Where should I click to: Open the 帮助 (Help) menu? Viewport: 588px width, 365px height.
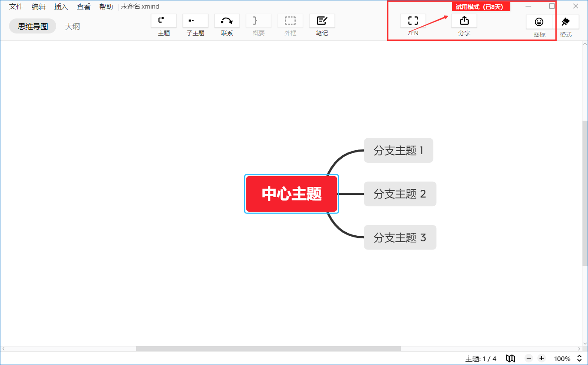[106, 6]
